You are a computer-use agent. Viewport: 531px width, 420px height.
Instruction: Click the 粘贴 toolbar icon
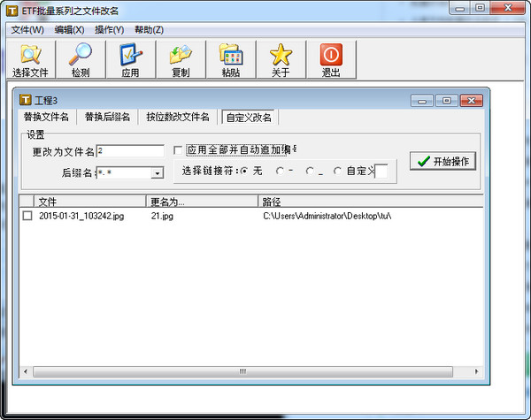point(231,56)
